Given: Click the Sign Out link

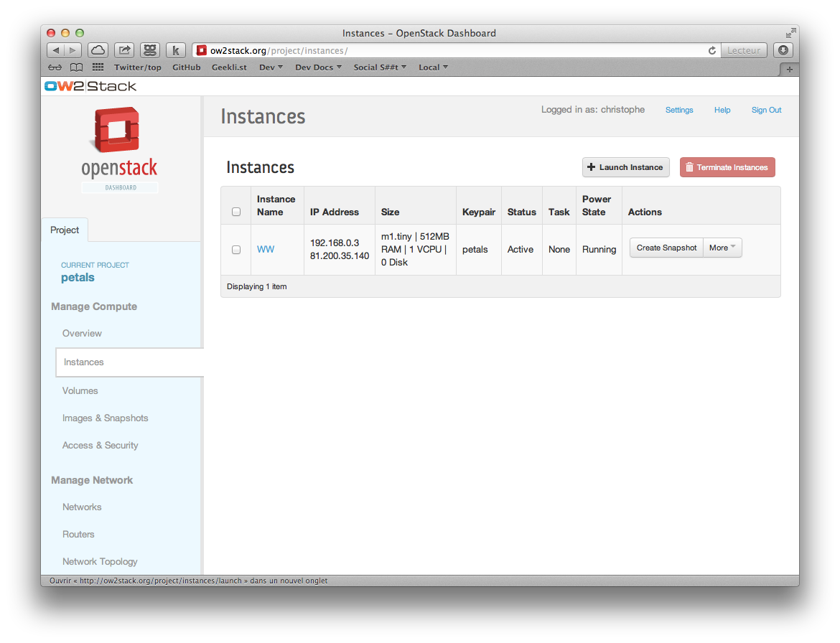Looking at the screenshot, I should point(766,110).
